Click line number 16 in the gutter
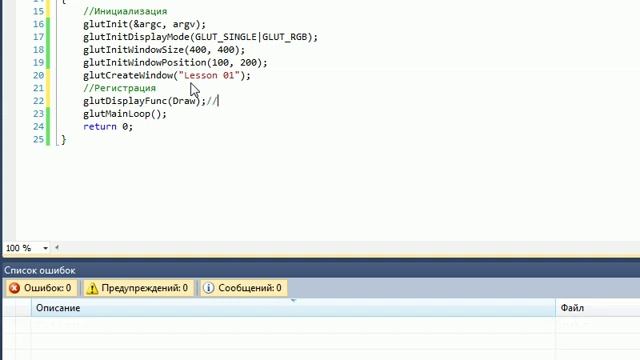Viewport: 640px width, 360px height. click(38, 24)
